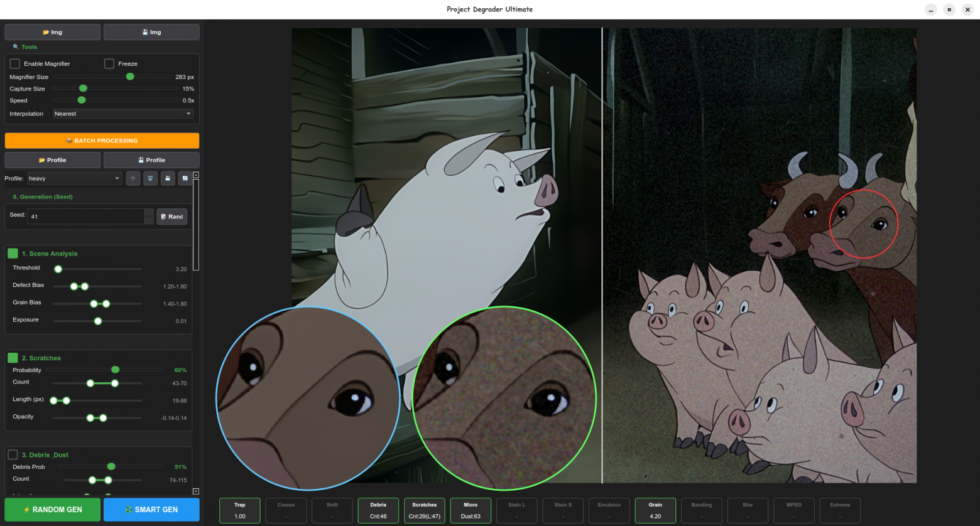The image size is (980, 526).
Task: Click the Seed input field
Action: [87, 217]
